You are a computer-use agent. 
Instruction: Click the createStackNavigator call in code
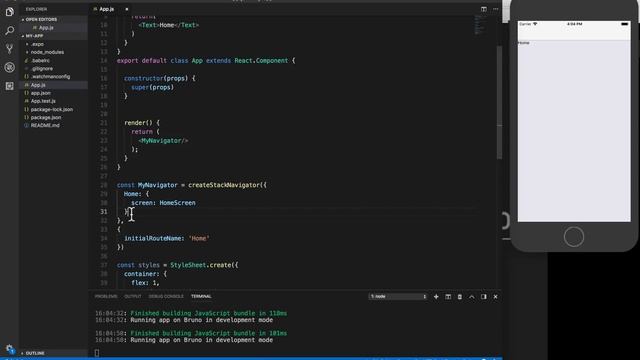224,185
